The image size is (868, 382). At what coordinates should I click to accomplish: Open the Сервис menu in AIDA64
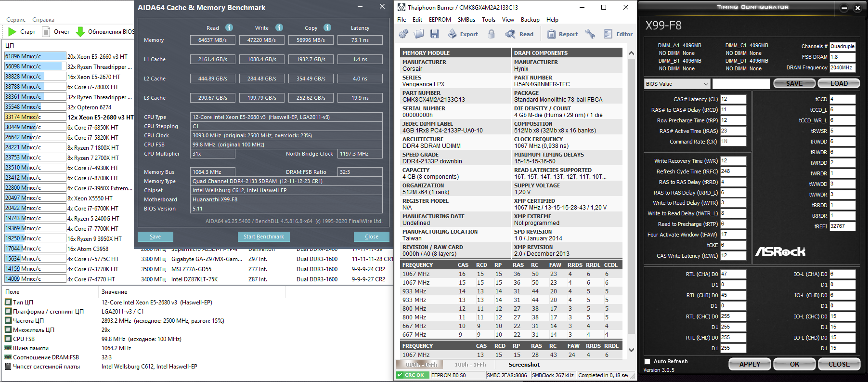pos(16,20)
